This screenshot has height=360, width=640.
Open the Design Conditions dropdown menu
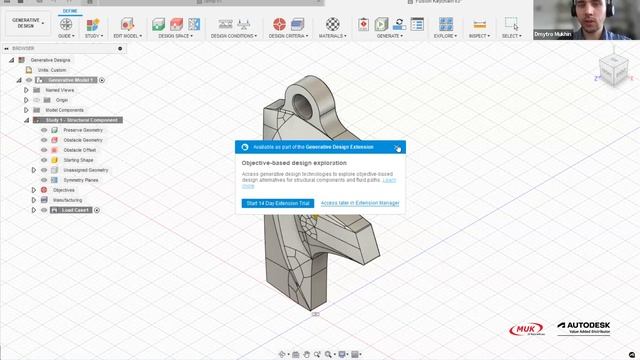click(x=234, y=36)
